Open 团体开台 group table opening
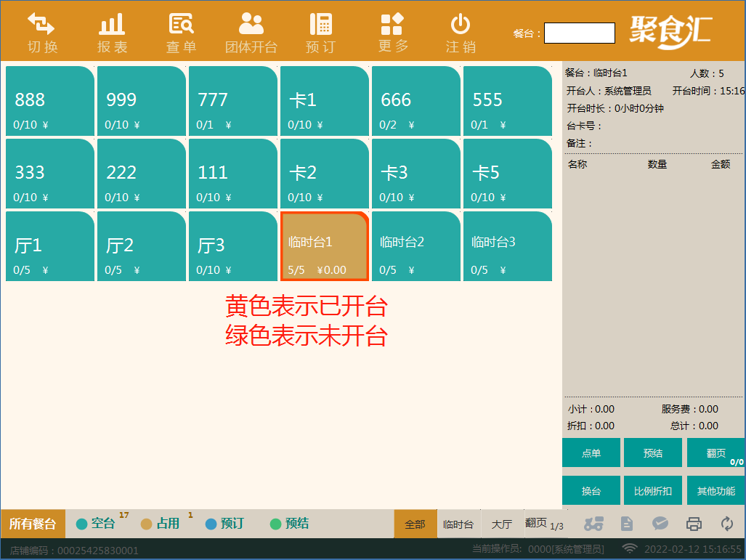The height and width of the screenshot is (560, 746). point(251,31)
